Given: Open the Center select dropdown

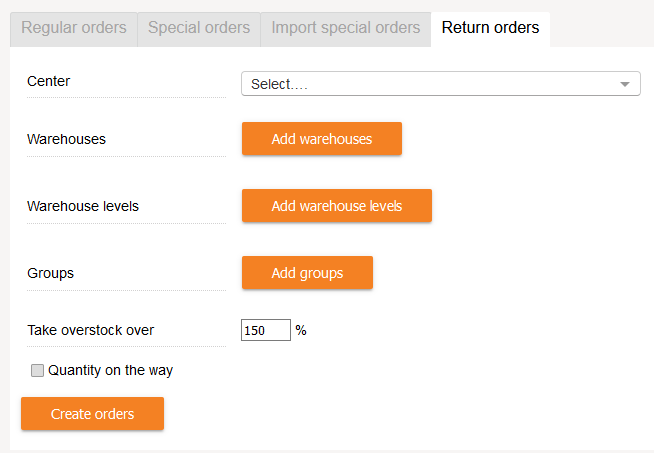Looking at the screenshot, I should tap(440, 84).
